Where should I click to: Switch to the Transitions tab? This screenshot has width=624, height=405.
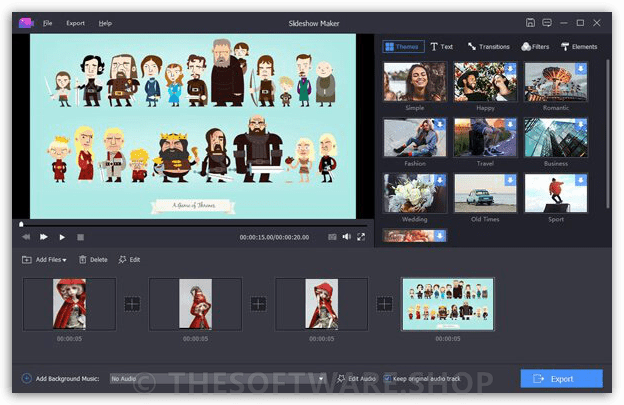[x=488, y=47]
